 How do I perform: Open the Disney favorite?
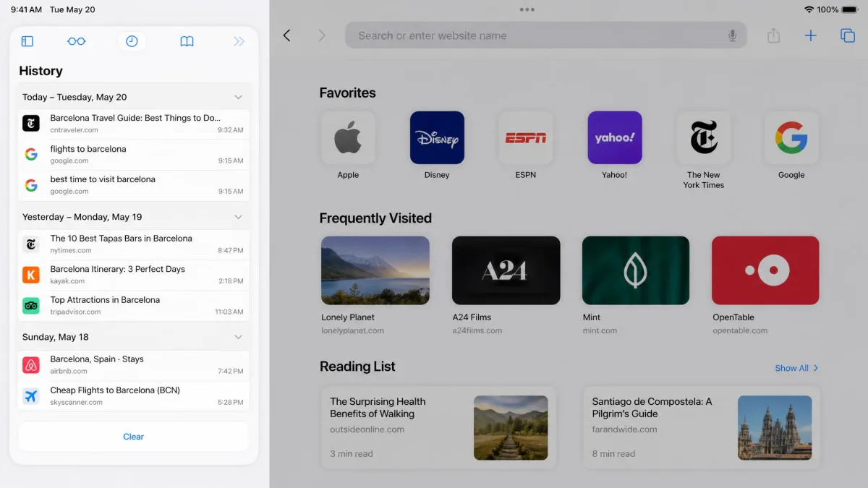tap(437, 137)
